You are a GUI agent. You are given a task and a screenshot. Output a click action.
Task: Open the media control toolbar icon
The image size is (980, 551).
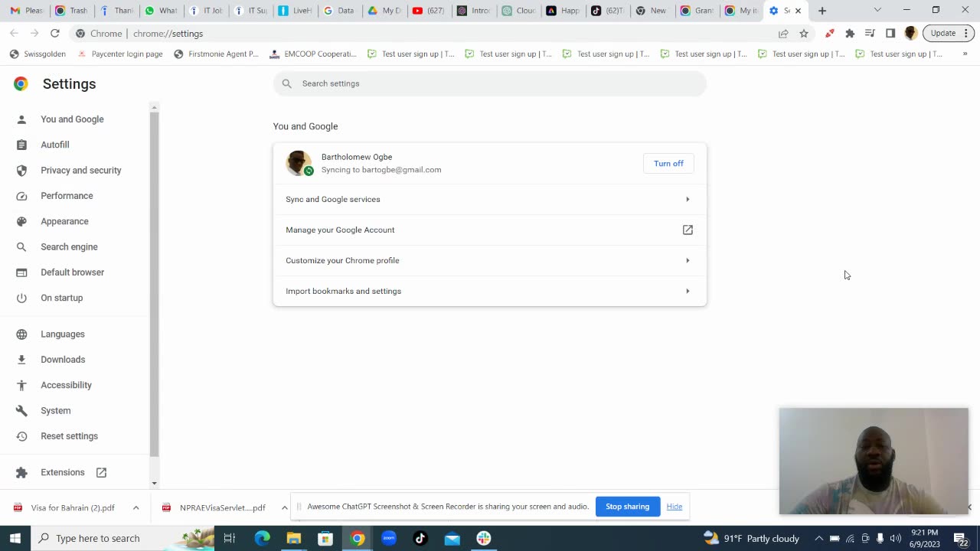click(x=870, y=34)
